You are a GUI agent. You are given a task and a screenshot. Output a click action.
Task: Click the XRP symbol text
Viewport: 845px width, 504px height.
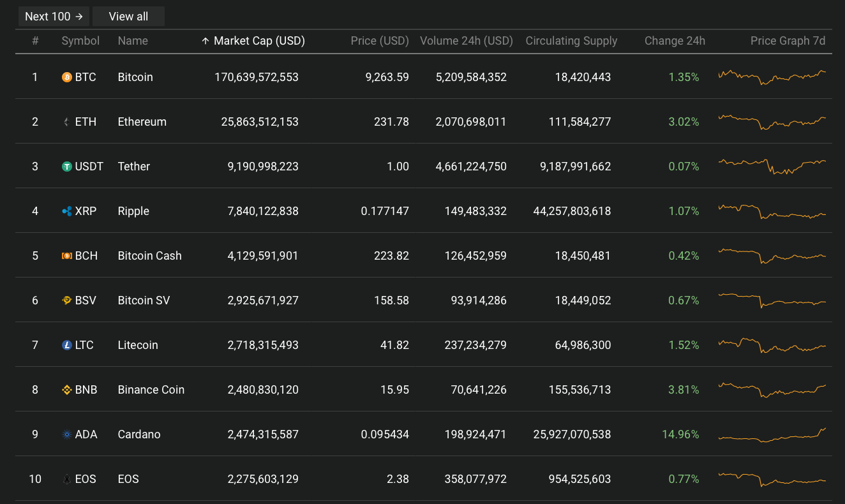point(86,211)
